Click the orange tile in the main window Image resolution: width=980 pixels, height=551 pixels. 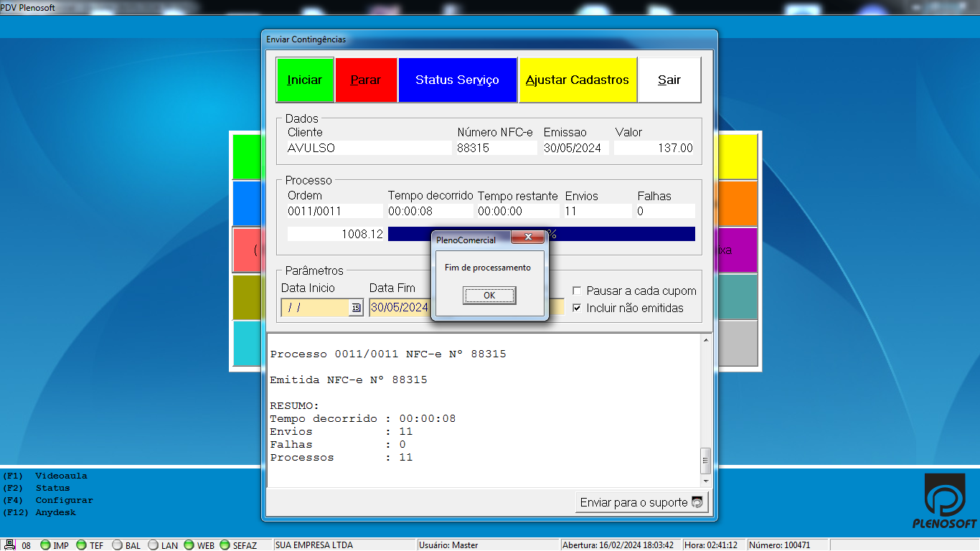738,204
